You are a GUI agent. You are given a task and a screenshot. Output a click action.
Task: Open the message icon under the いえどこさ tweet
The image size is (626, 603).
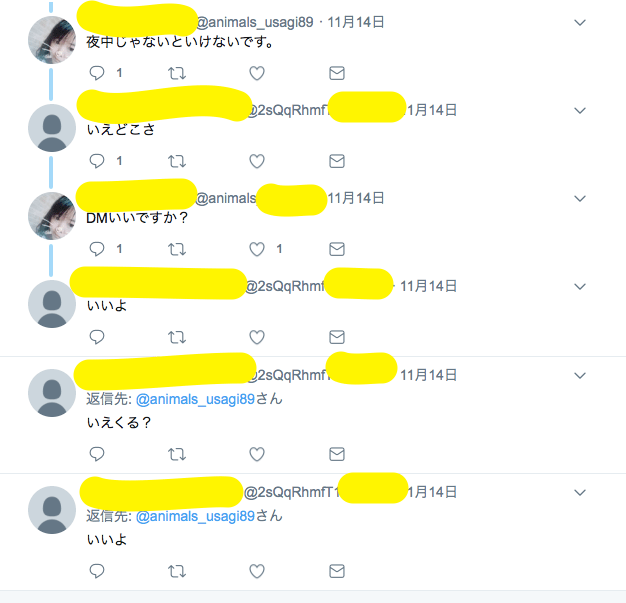coord(337,161)
